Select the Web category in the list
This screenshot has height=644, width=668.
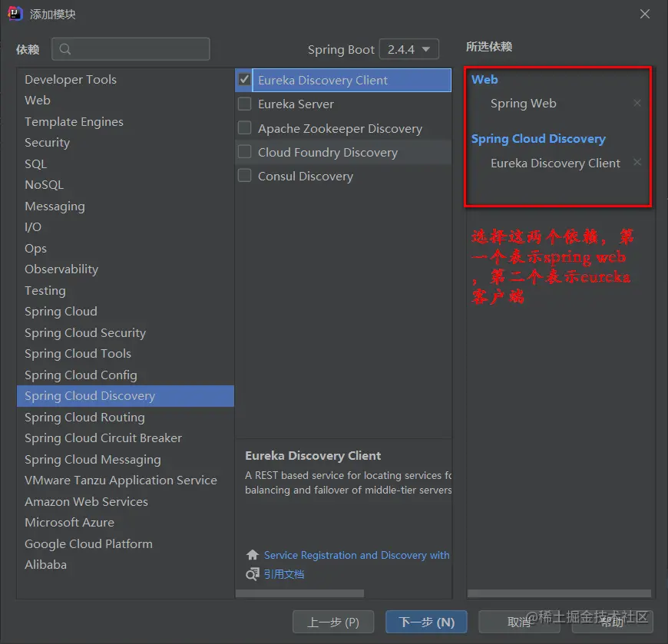[125, 100]
